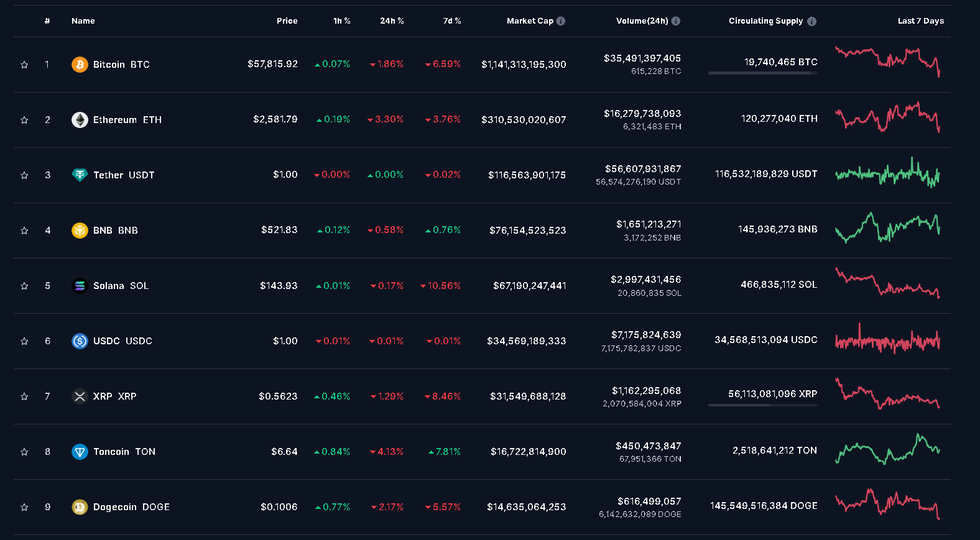Click Dogecoin supply 145,549,516,384 DOGE
The width and height of the screenshot is (980, 540).
tap(764, 506)
